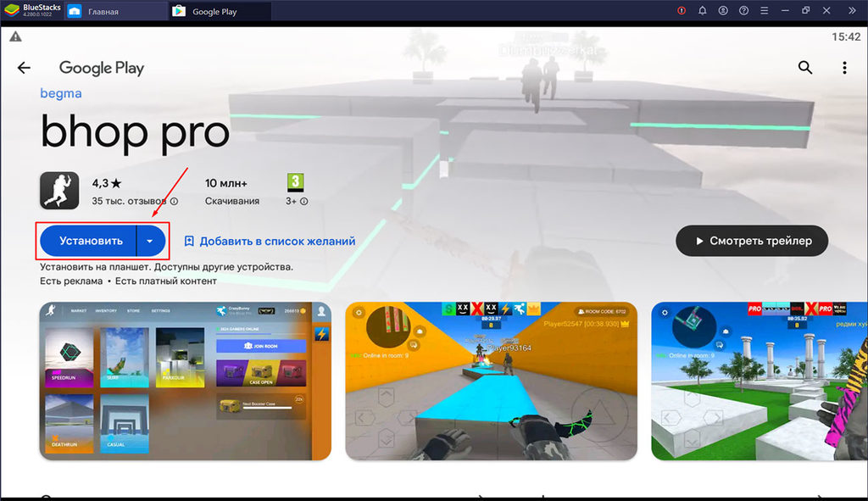Go back with the arrow icon

[x=24, y=68]
